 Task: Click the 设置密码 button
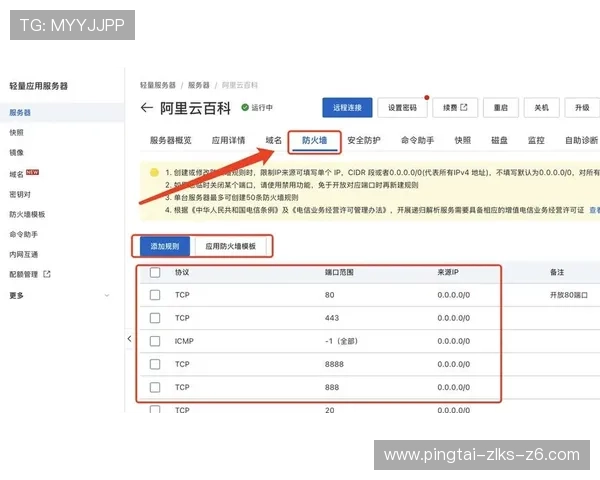point(402,108)
